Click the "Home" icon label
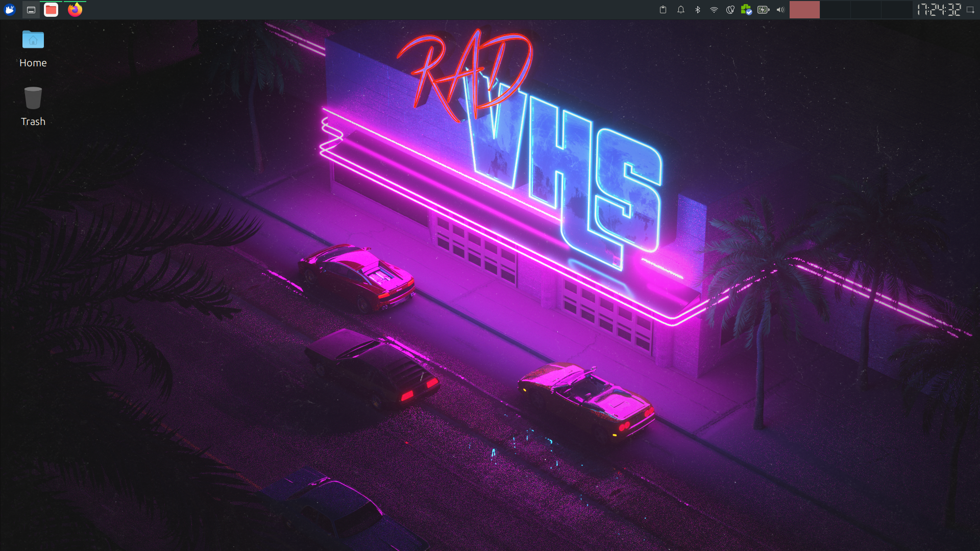Viewport: 980px width, 551px height. [33, 63]
